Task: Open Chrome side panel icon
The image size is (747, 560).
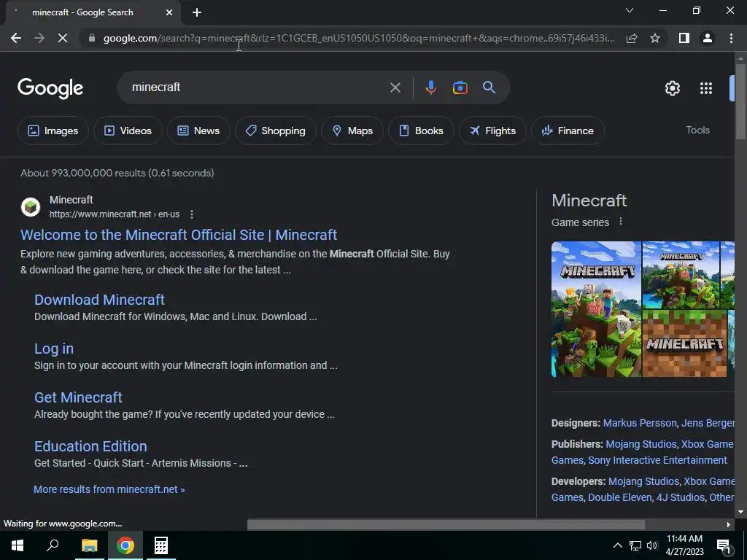Action: pyautogui.click(x=684, y=38)
